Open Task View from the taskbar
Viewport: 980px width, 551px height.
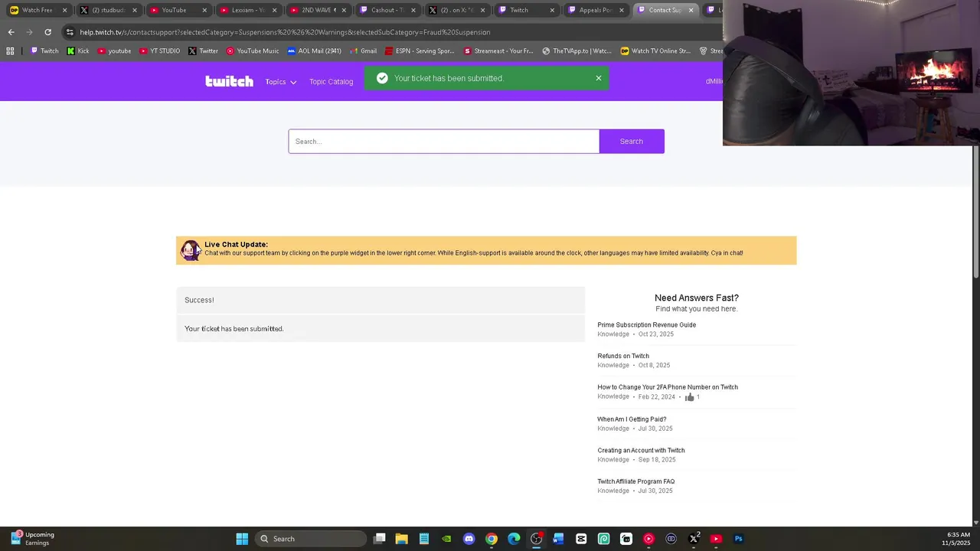coord(379,539)
